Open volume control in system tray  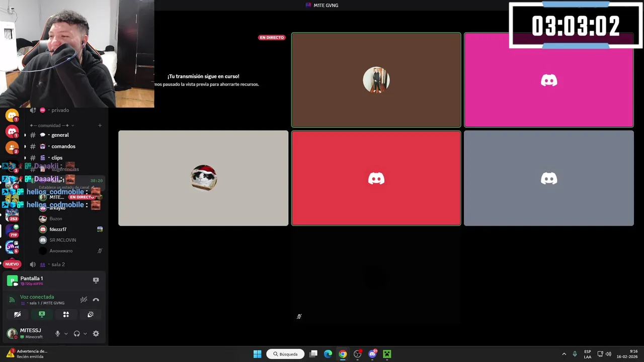(x=608, y=354)
